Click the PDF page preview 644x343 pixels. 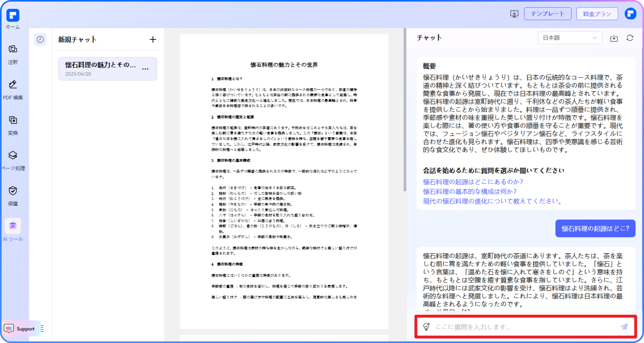click(284, 181)
